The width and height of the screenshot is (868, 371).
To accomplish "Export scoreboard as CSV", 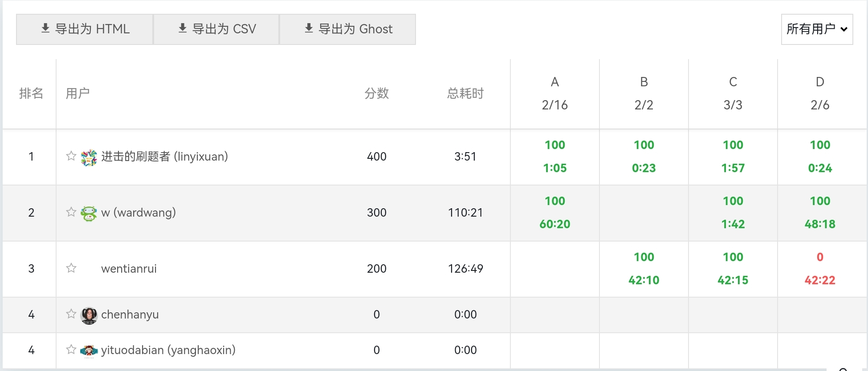I will click(216, 29).
